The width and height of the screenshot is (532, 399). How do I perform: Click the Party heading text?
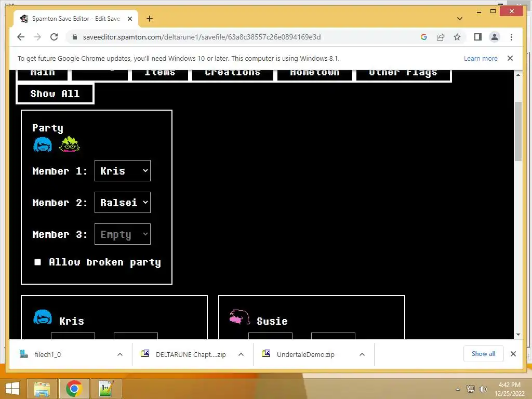pyautogui.click(x=48, y=128)
